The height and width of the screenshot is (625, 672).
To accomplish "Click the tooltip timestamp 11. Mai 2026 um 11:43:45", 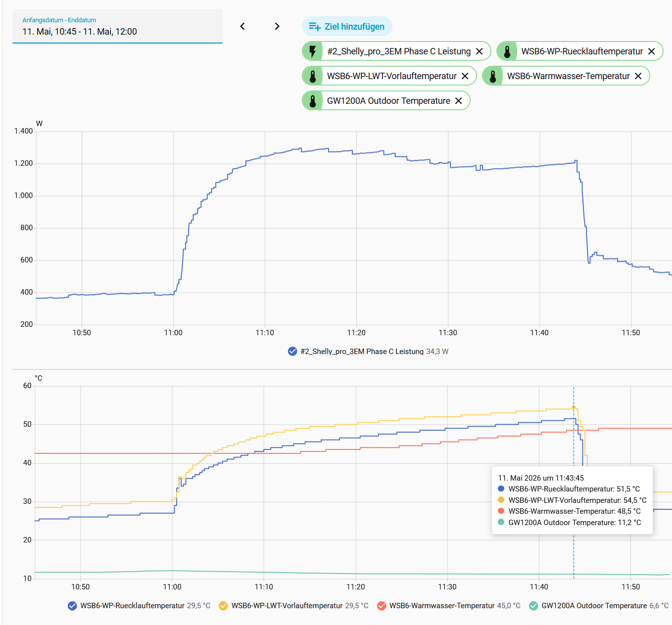I will click(x=541, y=478).
